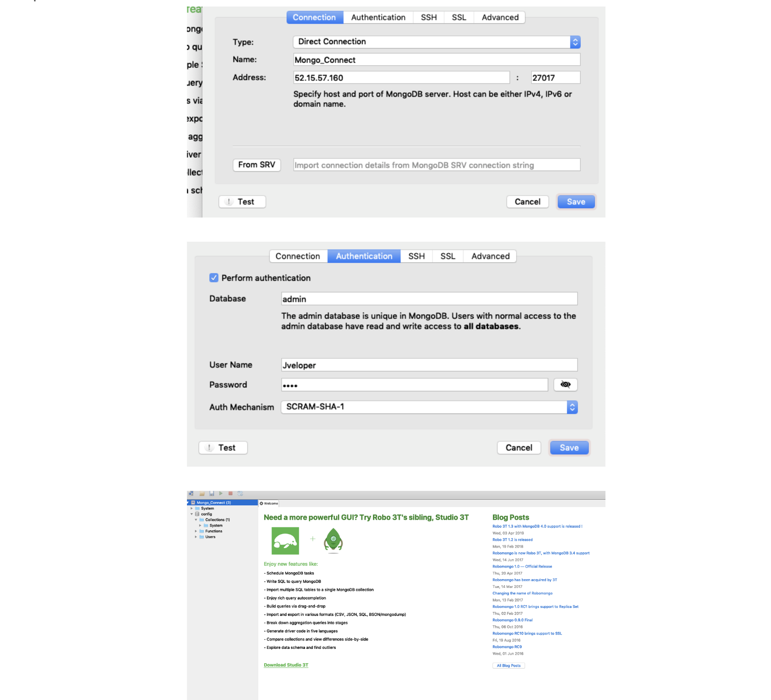Click the Mongo_Connect server icon in tree
This screenshot has height=700, width=771.
point(193,502)
